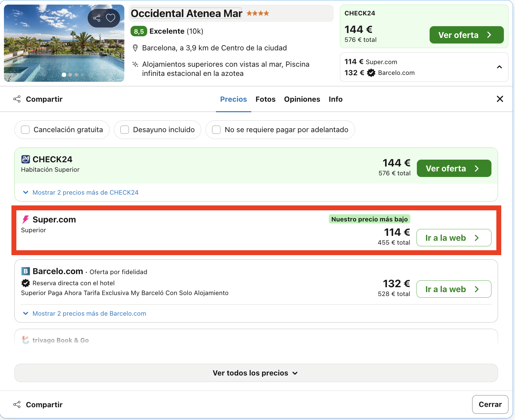This screenshot has height=420, width=515.
Task: Click the sparkle highlights icon beside Alojamientos superiores
Action: click(x=135, y=64)
